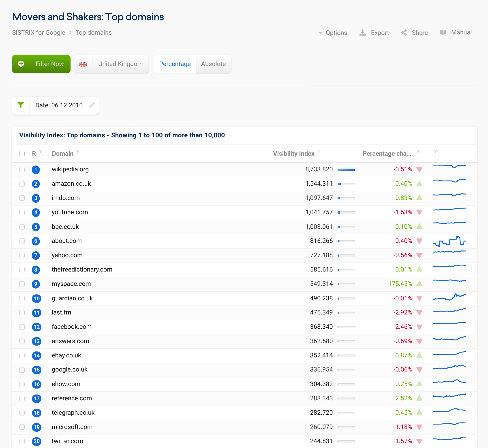Check the amazon.co.uk row checkbox
This screenshot has width=488, height=448.
[22, 184]
